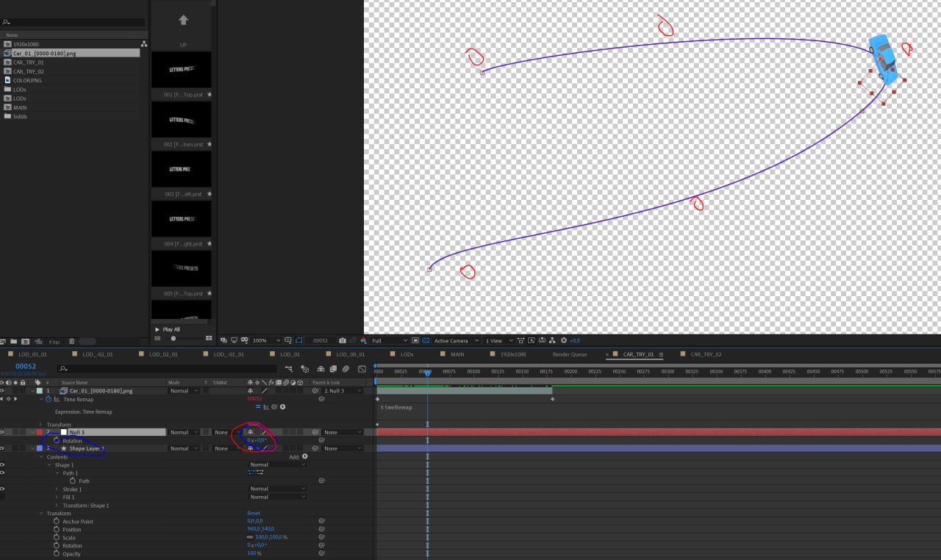The image size is (941, 560).
Task: Switch to the Render Queue tab
Action: (570, 354)
